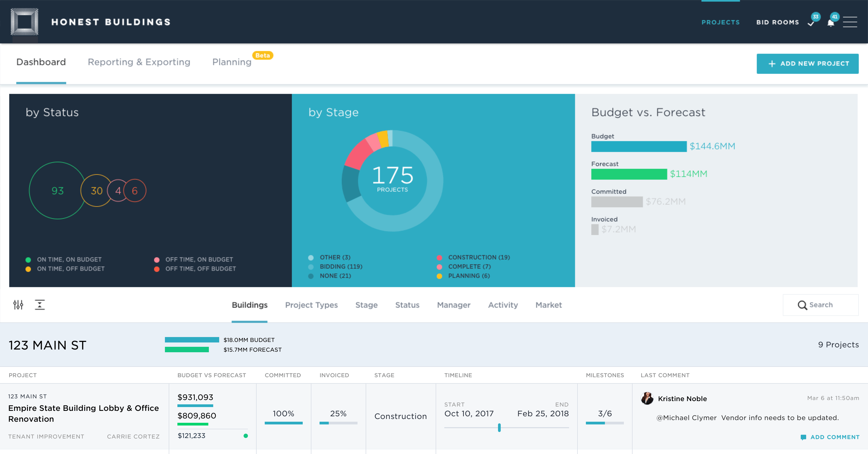This screenshot has height=454, width=868.
Task: Click Kristine Noble's avatar photo
Action: point(647,398)
